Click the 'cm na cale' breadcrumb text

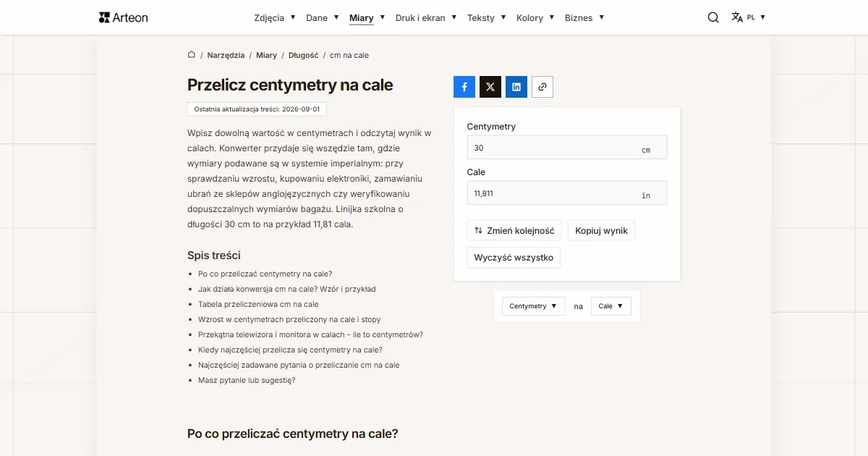[x=349, y=55]
